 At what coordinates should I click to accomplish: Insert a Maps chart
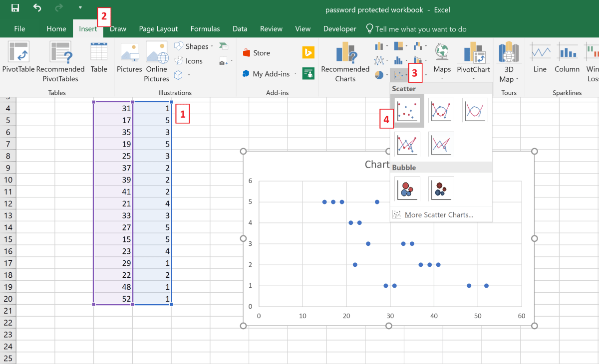441,60
